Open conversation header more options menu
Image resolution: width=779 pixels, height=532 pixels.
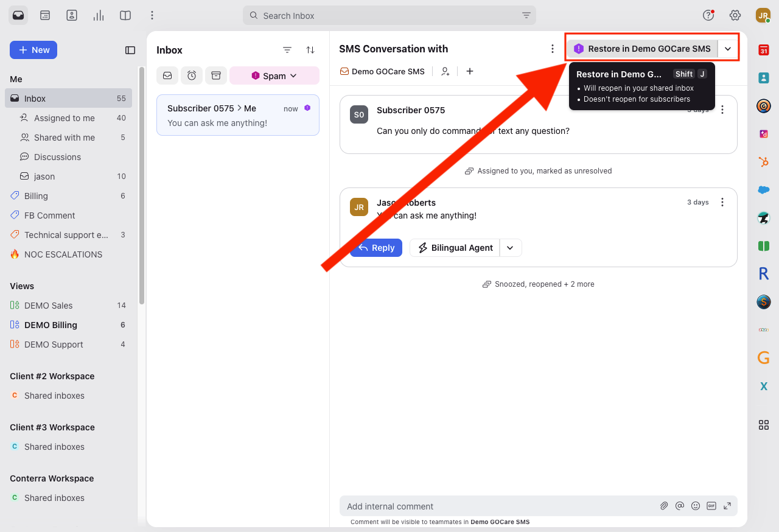(553, 49)
